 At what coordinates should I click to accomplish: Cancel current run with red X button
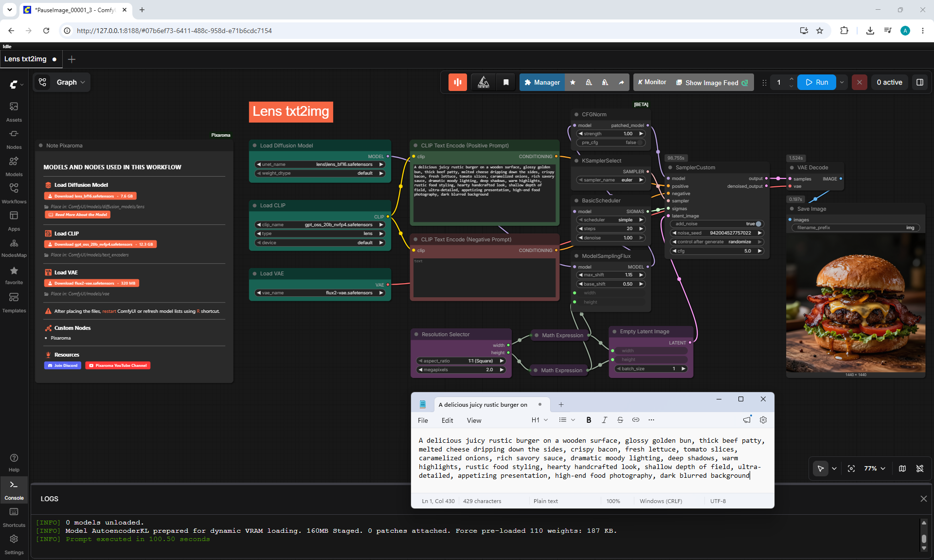coord(859,82)
